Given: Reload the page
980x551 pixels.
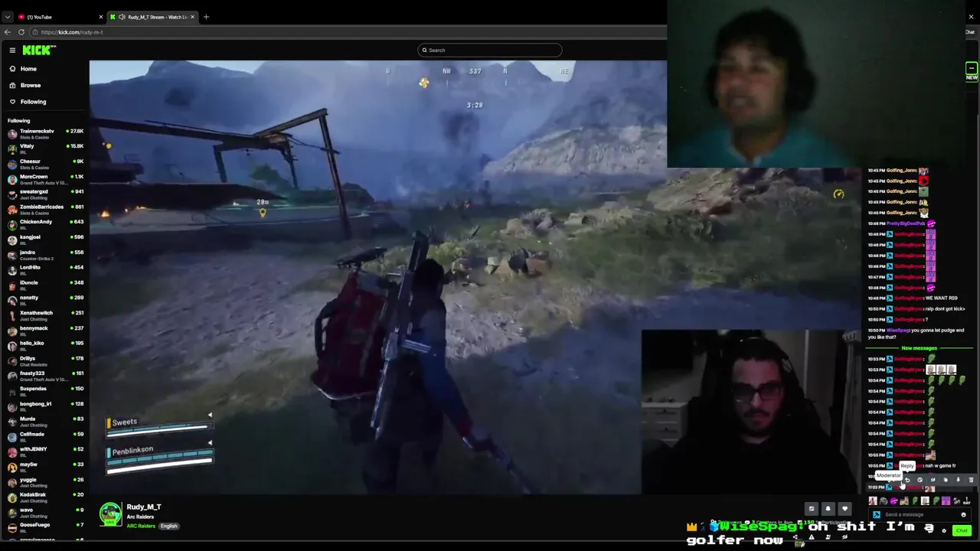Looking at the screenshot, I should (21, 32).
